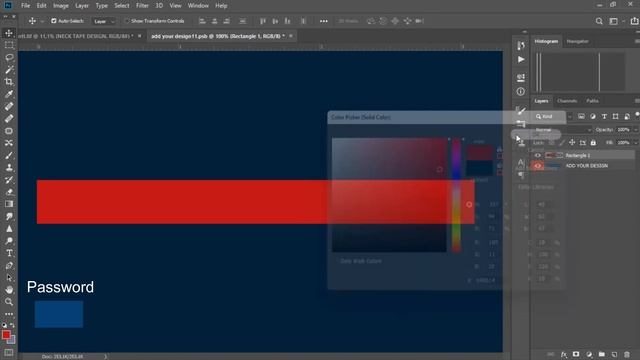Select the Rectangular Marquee tool
Viewport: 640px width, 360px height.
(9, 45)
